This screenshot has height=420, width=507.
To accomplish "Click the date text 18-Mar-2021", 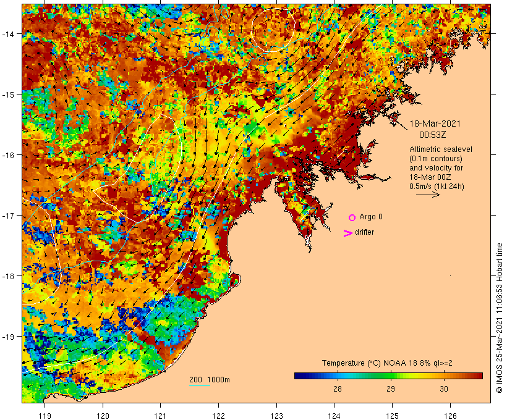I will [x=435, y=124].
